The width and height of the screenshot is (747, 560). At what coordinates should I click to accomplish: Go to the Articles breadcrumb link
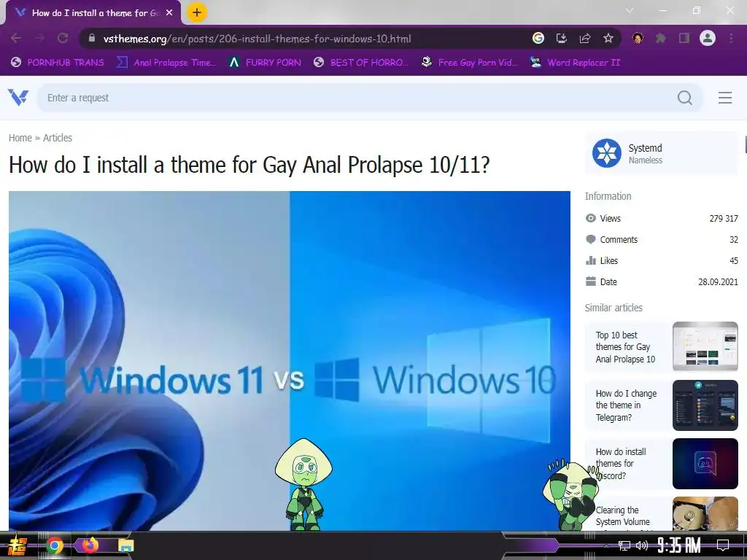click(58, 138)
